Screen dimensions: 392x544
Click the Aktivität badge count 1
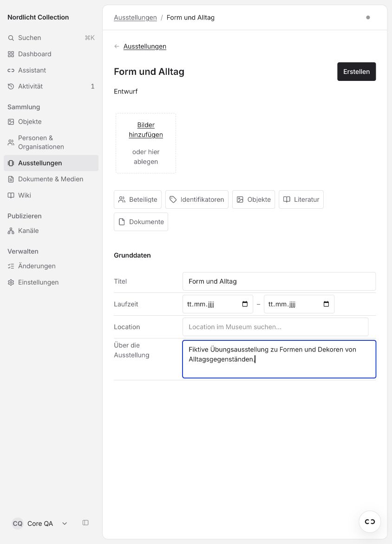[x=92, y=86]
